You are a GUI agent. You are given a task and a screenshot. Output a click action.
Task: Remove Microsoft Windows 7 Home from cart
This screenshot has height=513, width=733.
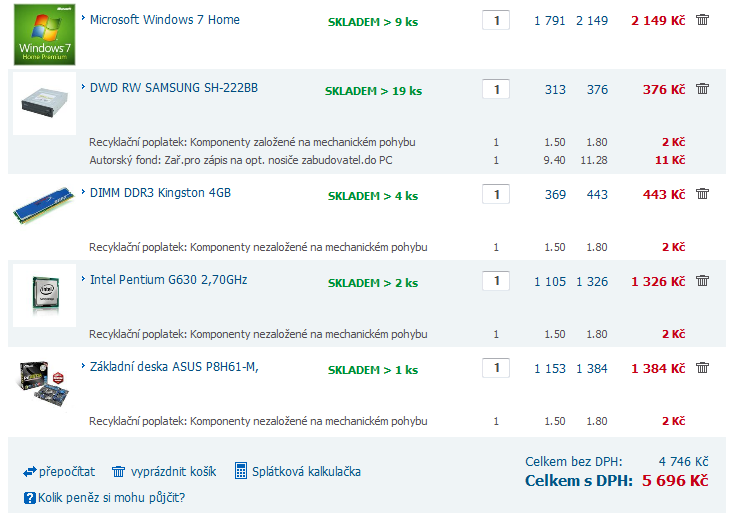pyautogui.click(x=702, y=20)
